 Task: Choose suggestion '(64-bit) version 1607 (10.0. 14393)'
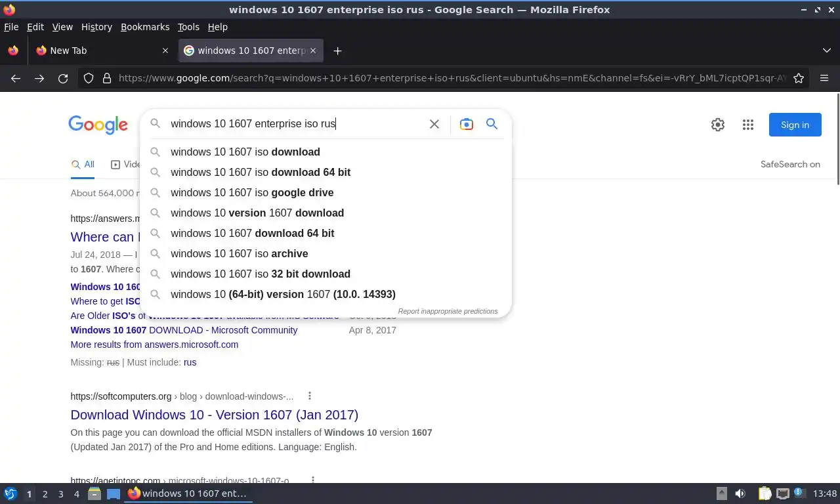pos(325,294)
